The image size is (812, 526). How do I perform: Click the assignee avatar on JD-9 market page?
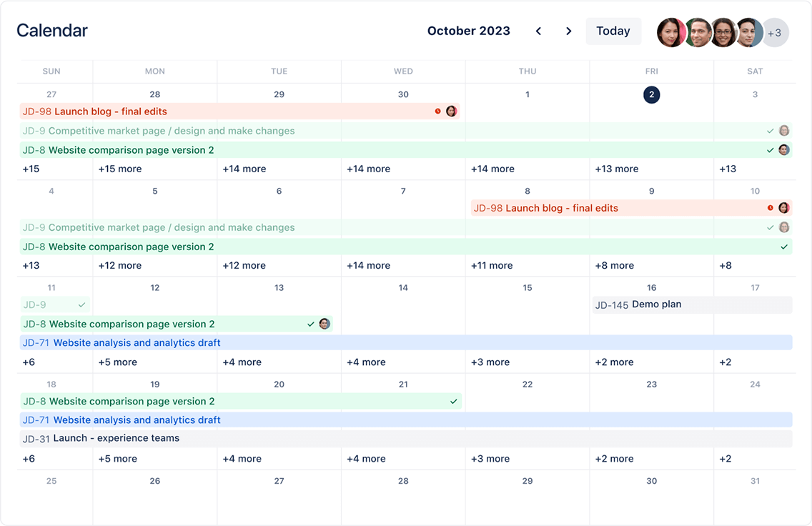tap(783, 131)
